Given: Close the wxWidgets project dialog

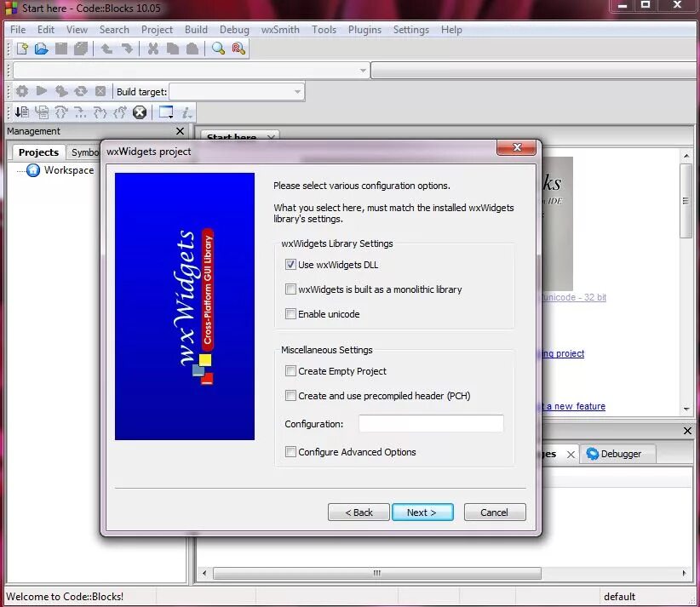Looking at the screenshot, I should [x=517, y=147].
